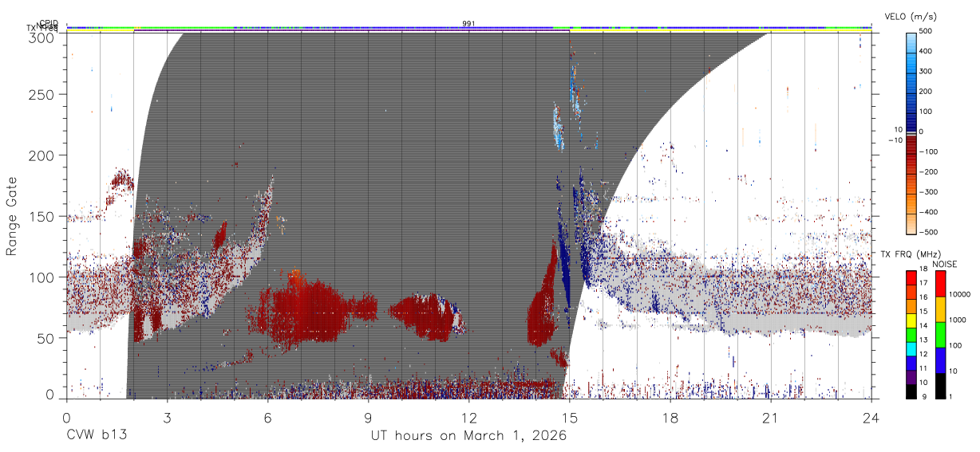980x452 pixels.
Task: Click the '12' tick on UT hours axis
Action: pyautogui.click(x=468, y=417)
